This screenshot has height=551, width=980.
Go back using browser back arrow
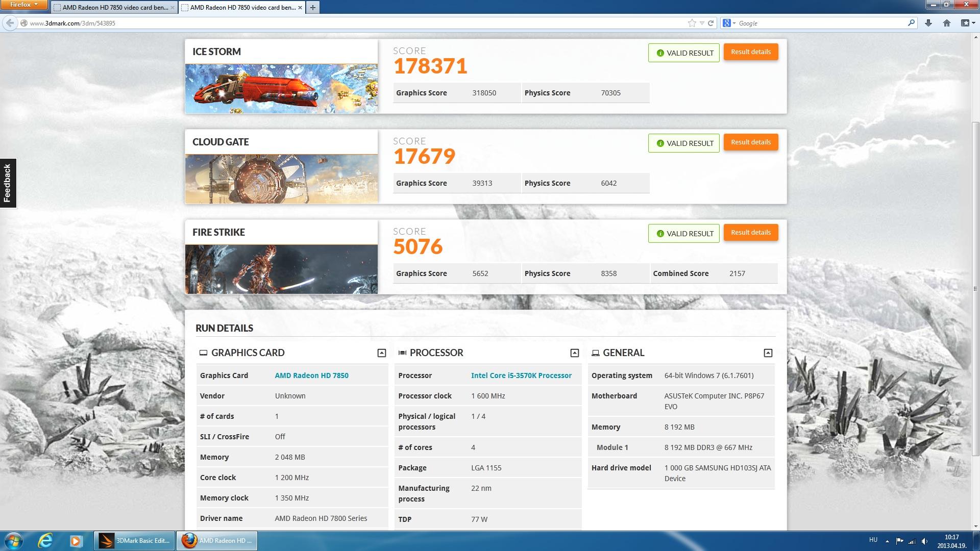9,23
